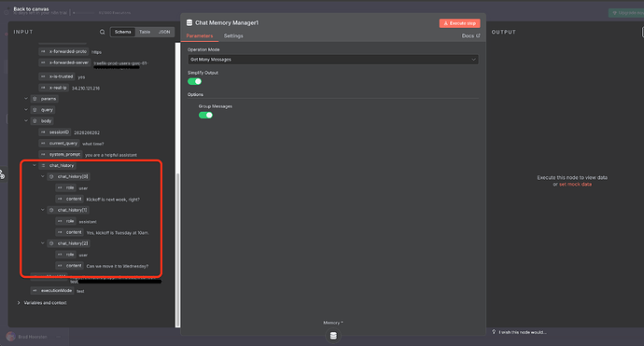Click the 'set mock data' link
Screen dimensions: 644x346
coord(576,185)
